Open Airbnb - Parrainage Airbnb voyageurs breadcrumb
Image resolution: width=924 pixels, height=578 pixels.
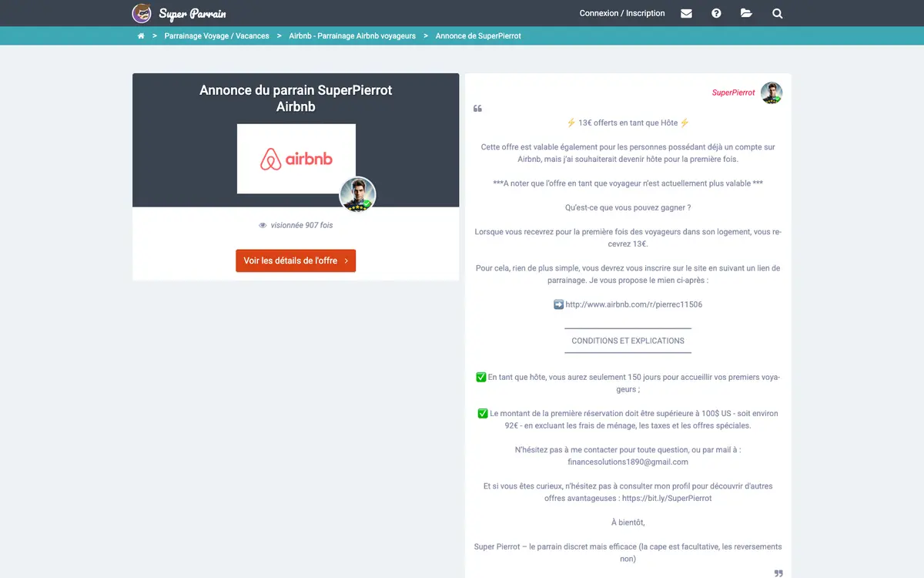coord(352,36)
